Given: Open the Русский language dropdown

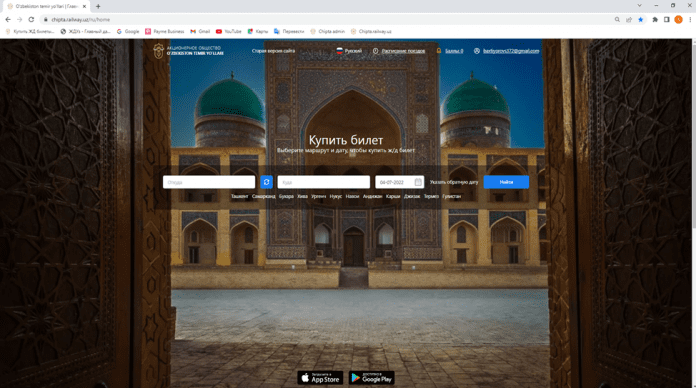Looking at the screenshot, I should (x=349, y=51).
